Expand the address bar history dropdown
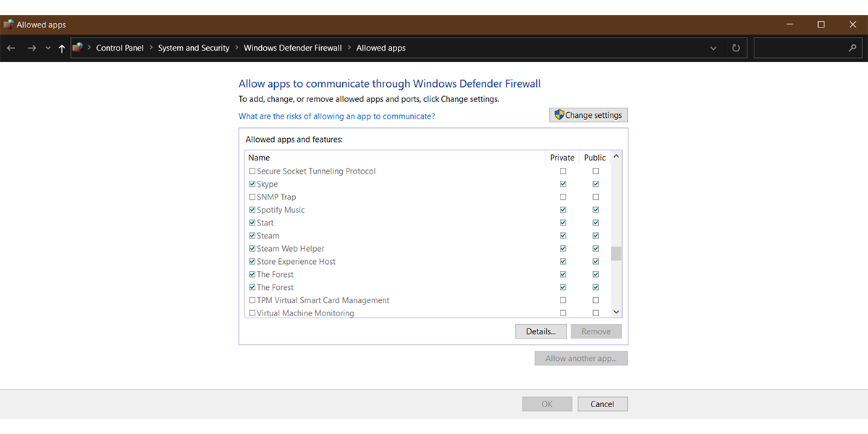Viewport: 868px width, 434px height. (x=713, y=48)
